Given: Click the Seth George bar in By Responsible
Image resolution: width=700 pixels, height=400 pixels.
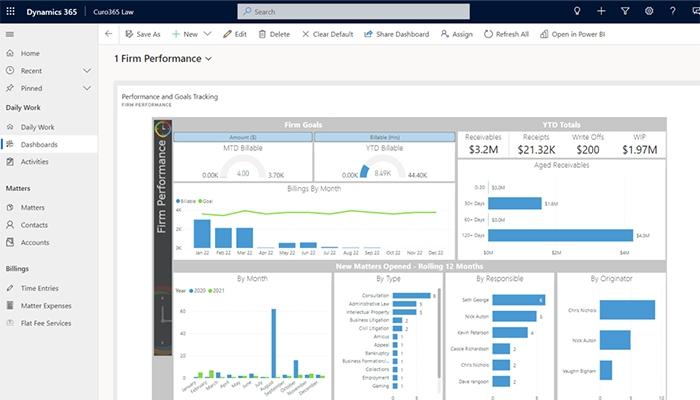Looking at the screenshot, I should click(519, 300).
